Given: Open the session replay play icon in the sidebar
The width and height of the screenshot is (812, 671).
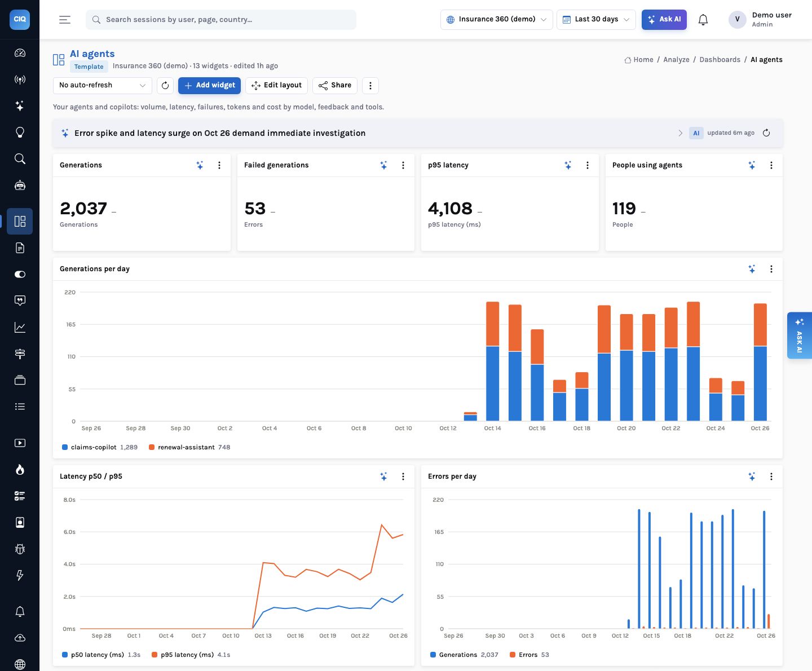Looking at the screenshot, I should tap(20, 443).
